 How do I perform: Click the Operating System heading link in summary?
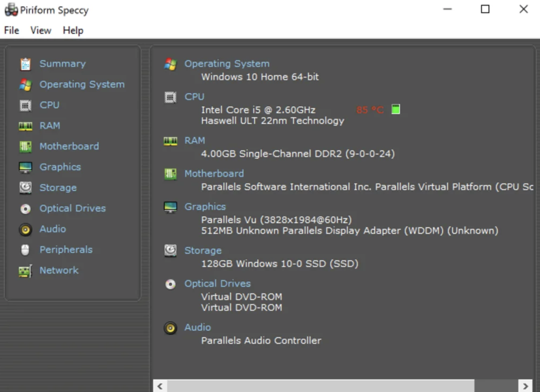227,64
